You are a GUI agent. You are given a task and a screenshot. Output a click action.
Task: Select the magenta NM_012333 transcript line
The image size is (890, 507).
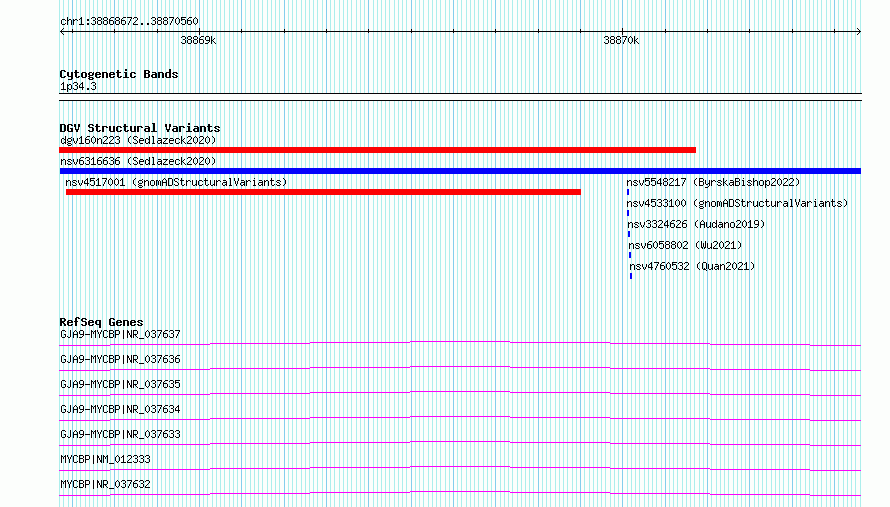(460, 468)
